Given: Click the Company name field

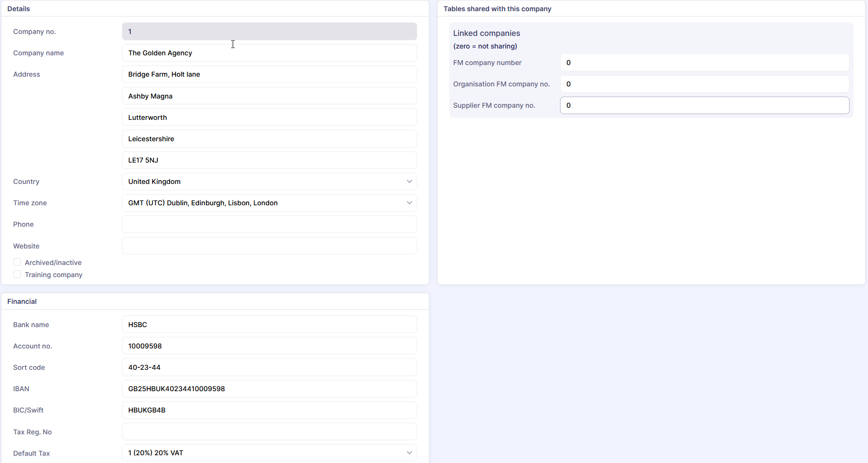Looking at the screenshot, I should click(x=269, y=53).
